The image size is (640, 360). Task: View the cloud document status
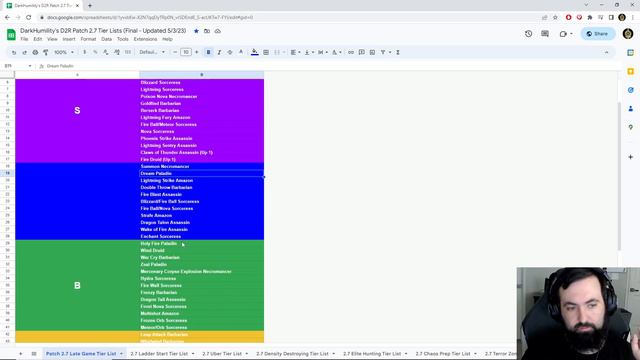pos(218,31)
